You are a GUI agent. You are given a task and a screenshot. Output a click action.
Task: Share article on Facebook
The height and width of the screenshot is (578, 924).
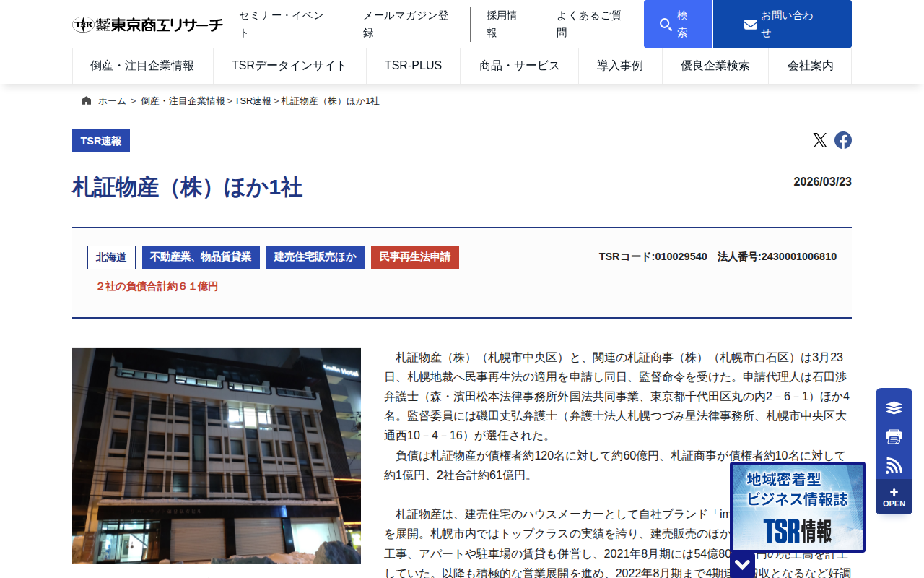point(843,140)
